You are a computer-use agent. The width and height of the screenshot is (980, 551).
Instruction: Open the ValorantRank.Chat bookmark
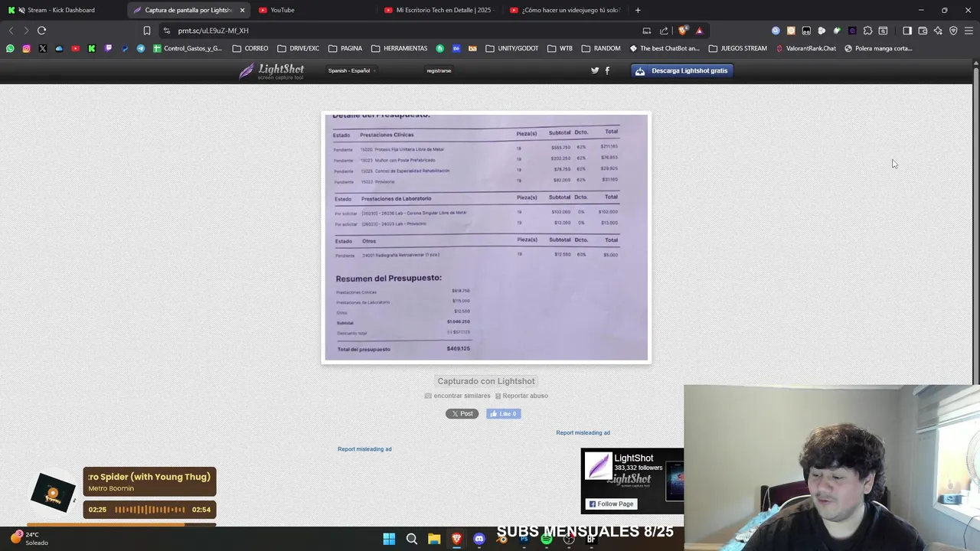click(805, 48)
